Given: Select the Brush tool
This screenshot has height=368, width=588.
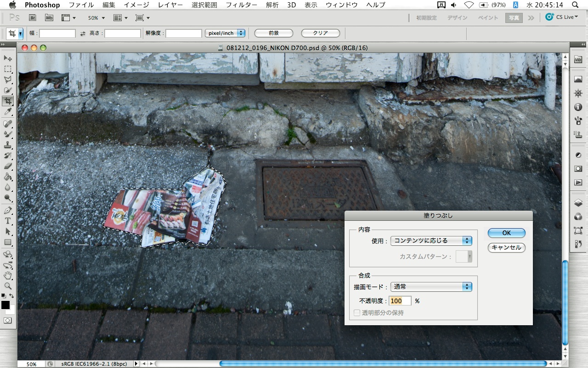Looking at the screenshot, I should (x=8, y=134).
